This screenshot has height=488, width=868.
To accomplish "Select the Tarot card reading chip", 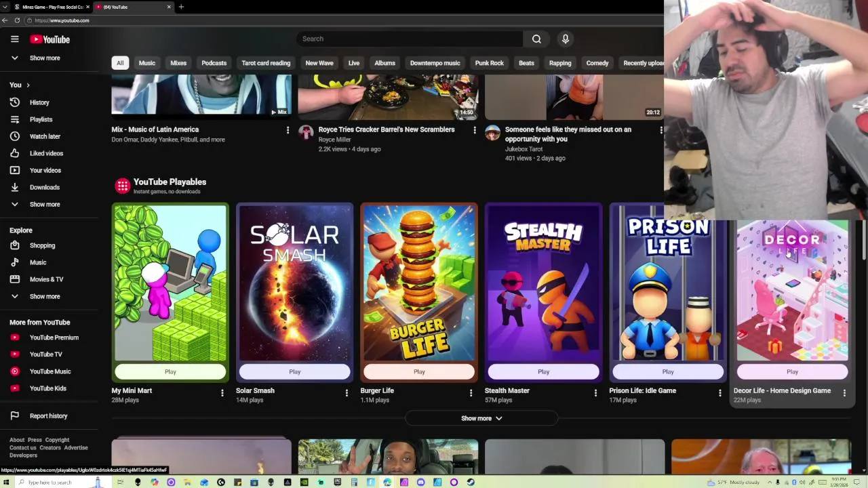I will [x=266, y=63].
